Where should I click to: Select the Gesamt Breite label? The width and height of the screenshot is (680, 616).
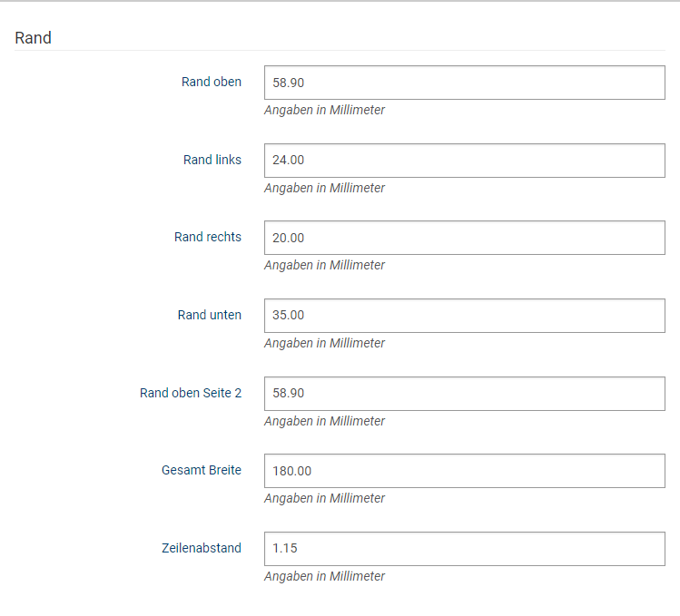(x=202, y=470)
